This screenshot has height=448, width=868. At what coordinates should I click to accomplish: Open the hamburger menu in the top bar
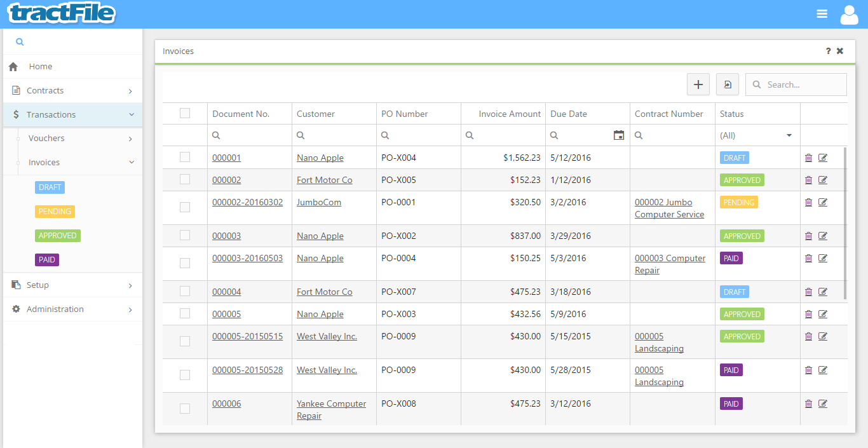tap(822, 13)
